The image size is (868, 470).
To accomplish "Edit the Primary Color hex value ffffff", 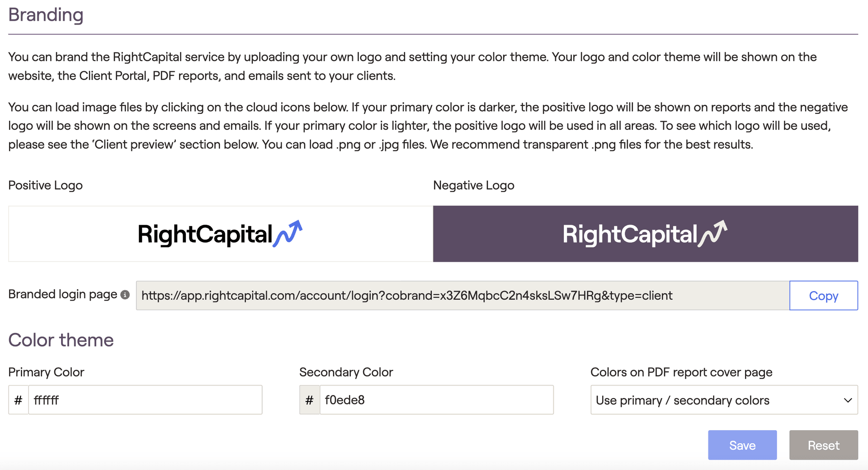I will coord(146,400).
